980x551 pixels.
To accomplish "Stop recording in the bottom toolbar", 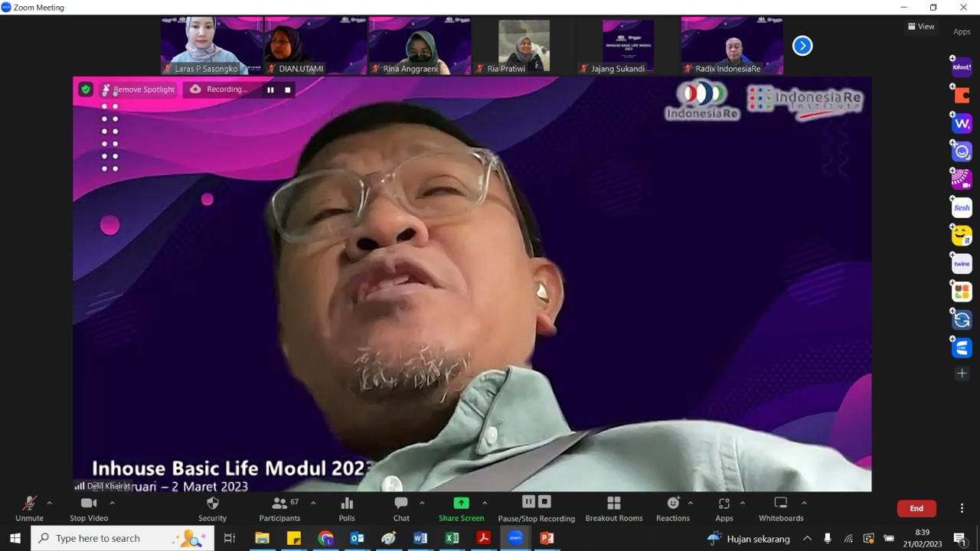I will click(x=544, y=501).
